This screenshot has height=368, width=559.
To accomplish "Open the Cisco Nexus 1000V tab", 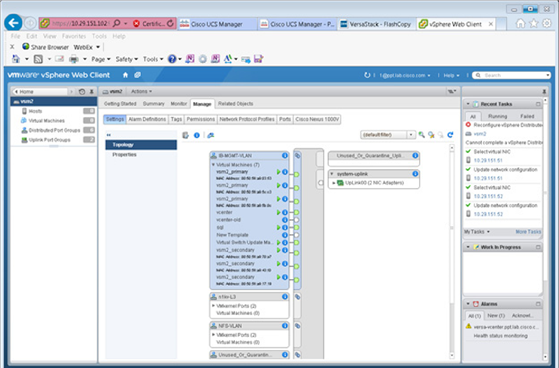I will click(x=317, y=119).
